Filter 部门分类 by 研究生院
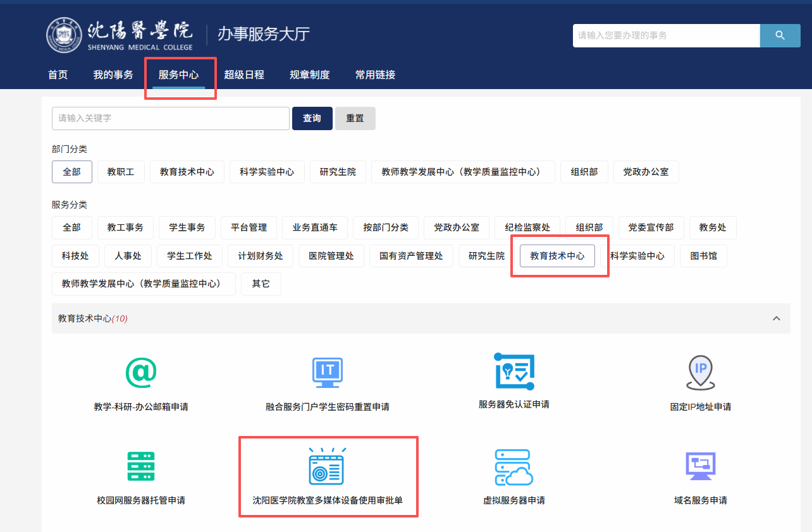The image size is (812, 532). 338,172
